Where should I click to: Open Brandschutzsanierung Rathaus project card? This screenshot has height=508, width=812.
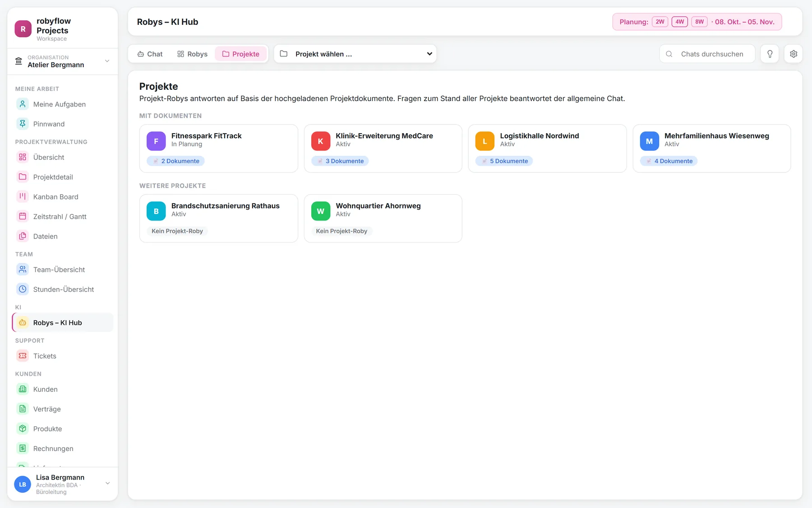click(x=219, y=219)
